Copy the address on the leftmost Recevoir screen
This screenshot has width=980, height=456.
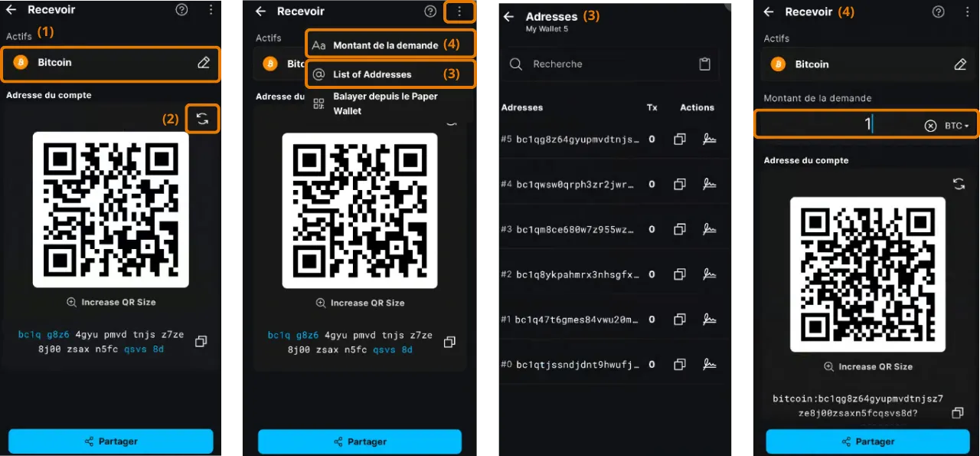pos(201,342)
